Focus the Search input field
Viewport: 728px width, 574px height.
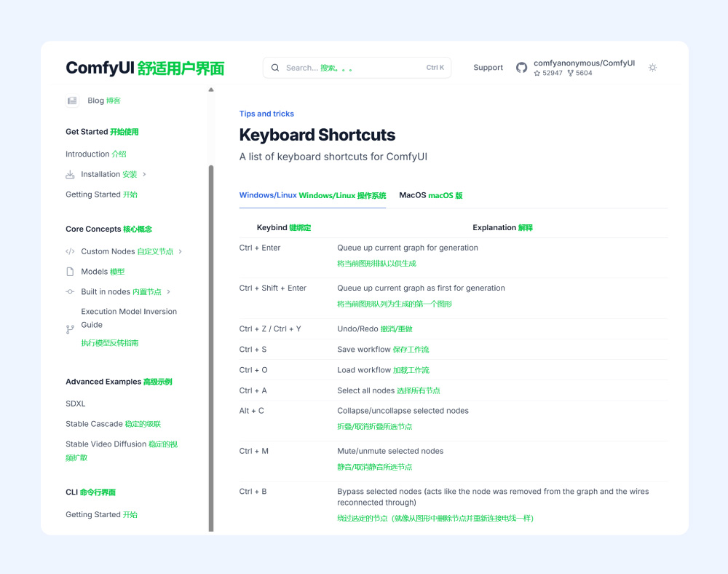(357, 68)
